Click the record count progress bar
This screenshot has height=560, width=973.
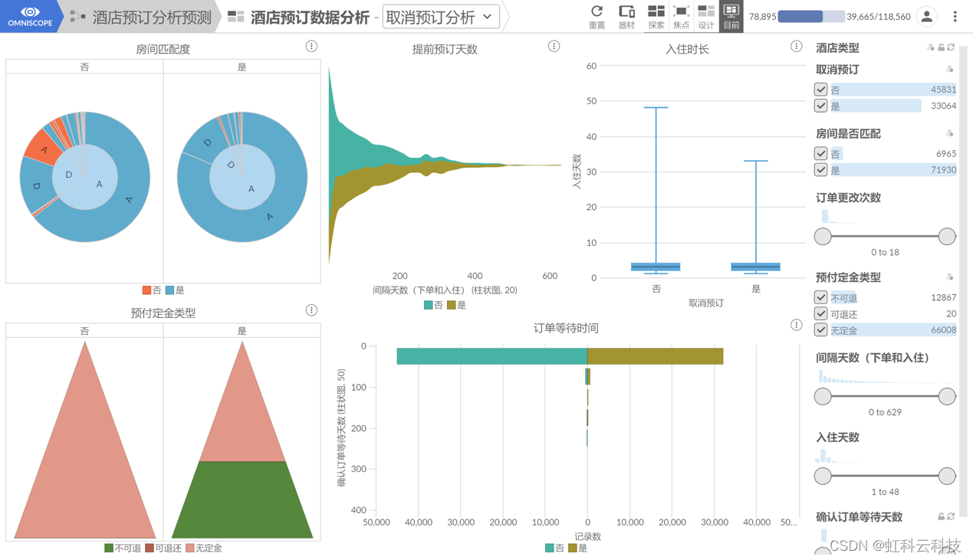(811, 16)
